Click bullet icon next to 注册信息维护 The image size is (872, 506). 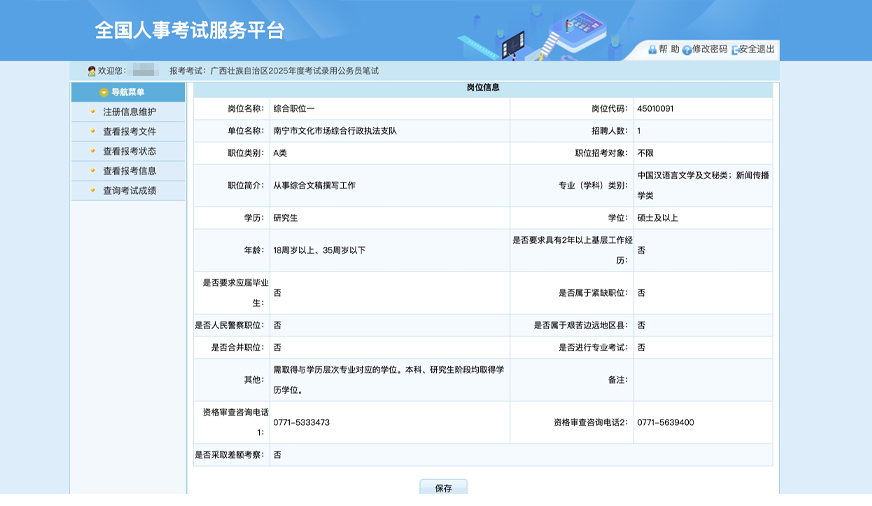pyautogui.click(x=93, y=111)
